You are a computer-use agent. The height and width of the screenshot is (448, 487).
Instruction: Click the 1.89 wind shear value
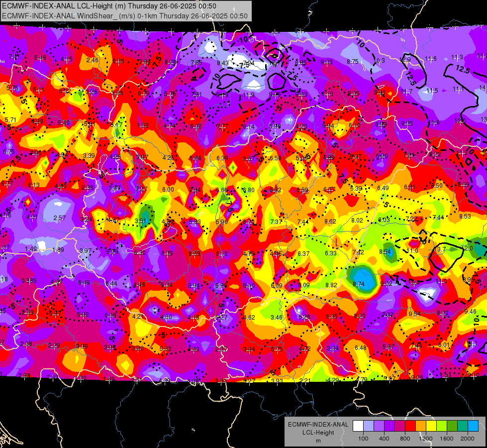58,250
